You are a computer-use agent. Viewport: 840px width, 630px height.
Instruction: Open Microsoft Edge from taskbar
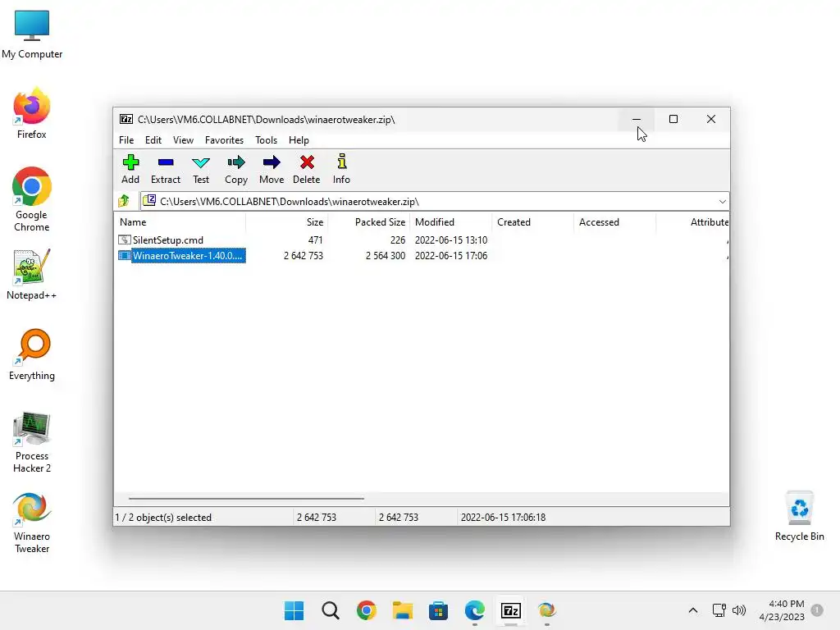click(475, 610)
